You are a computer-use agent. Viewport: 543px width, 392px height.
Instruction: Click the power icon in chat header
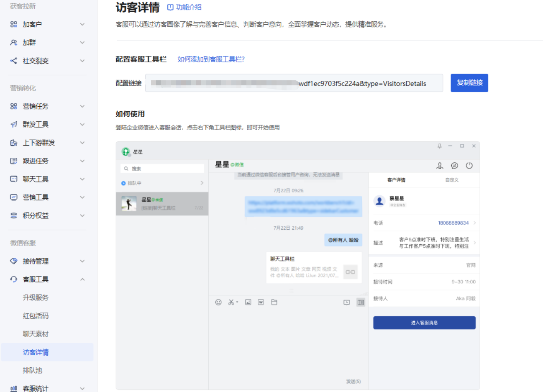point(469,166)
